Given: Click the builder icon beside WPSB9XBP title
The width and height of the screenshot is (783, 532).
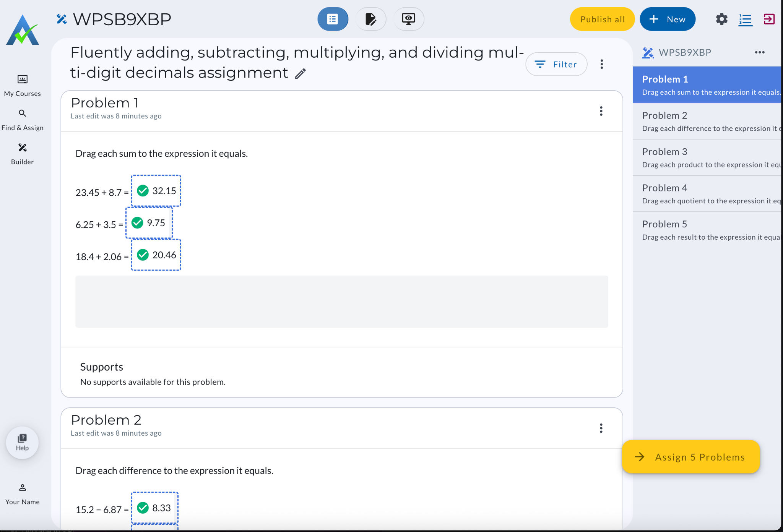Looking at the screenshot, I should 62,19.
